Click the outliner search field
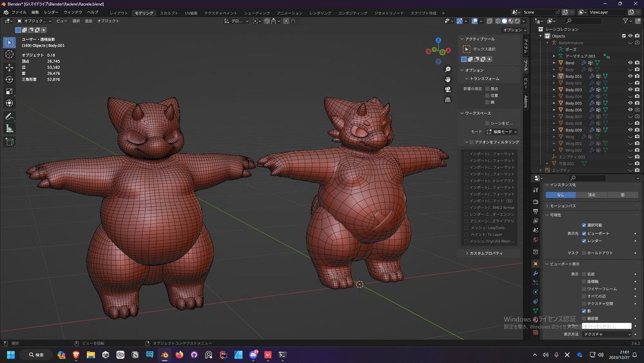644x363 pixels. [583, 21]
